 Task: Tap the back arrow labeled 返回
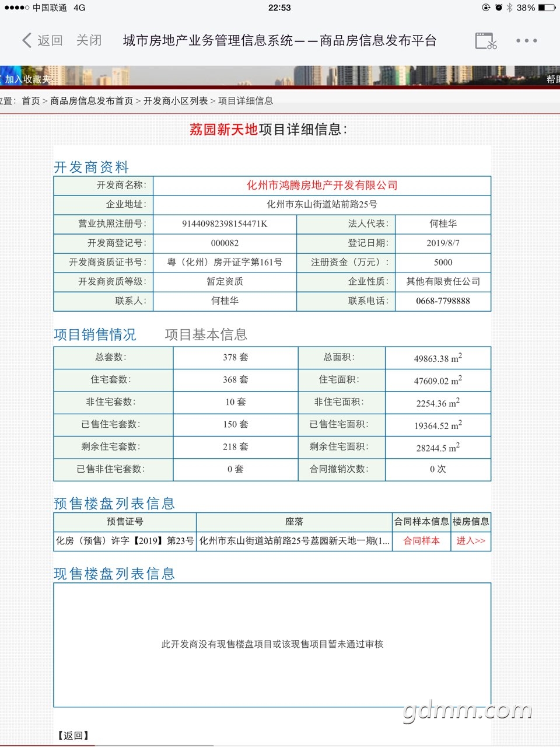[x=42, y=40]
